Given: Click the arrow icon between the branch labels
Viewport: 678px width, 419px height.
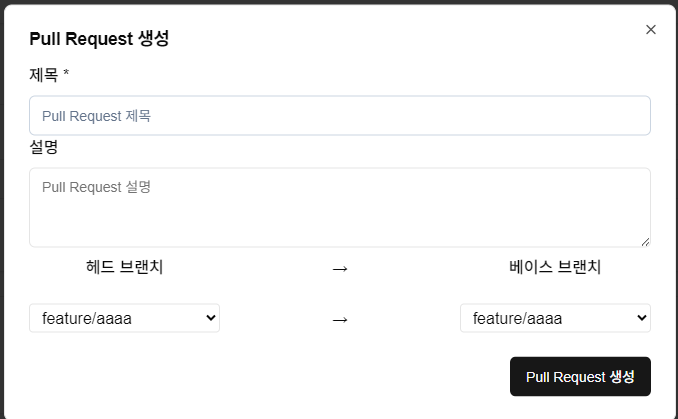Looking at the screenshot, I should [x=340, y=269].
